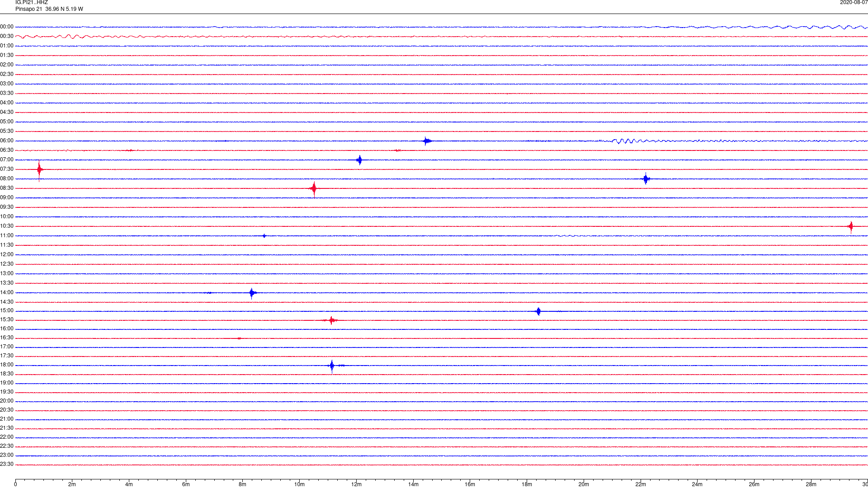Select the 00:30 trace time label
Viewport: 868px width, 488px height.
(x=7, y=36)
